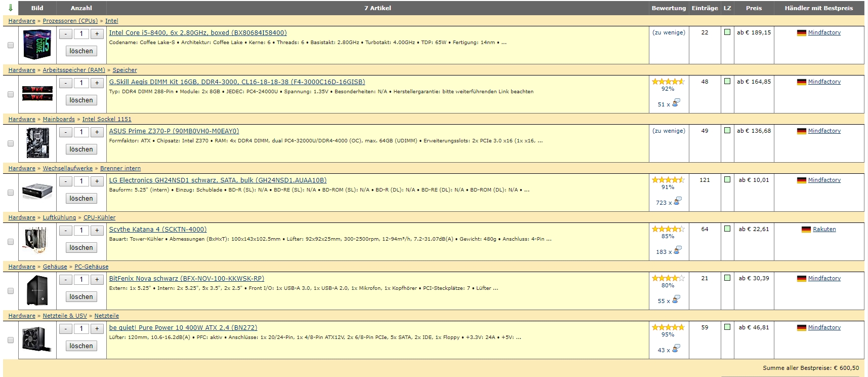Open Arbeitsspeicher (RAM) breadcrumb link

[74, 70]
